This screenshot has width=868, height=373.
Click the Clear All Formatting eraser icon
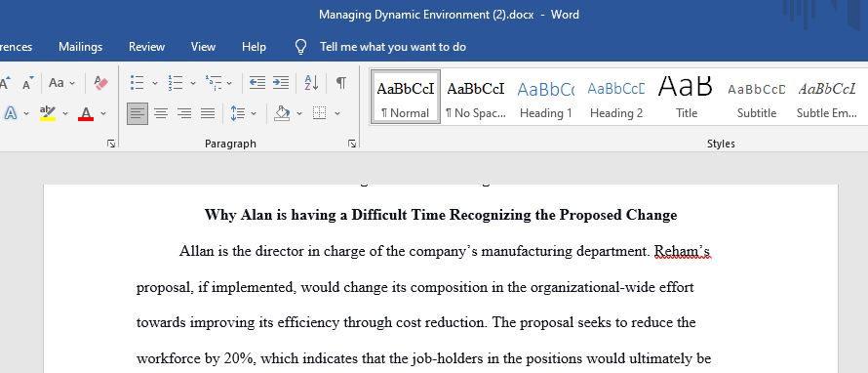coord(101,83)
